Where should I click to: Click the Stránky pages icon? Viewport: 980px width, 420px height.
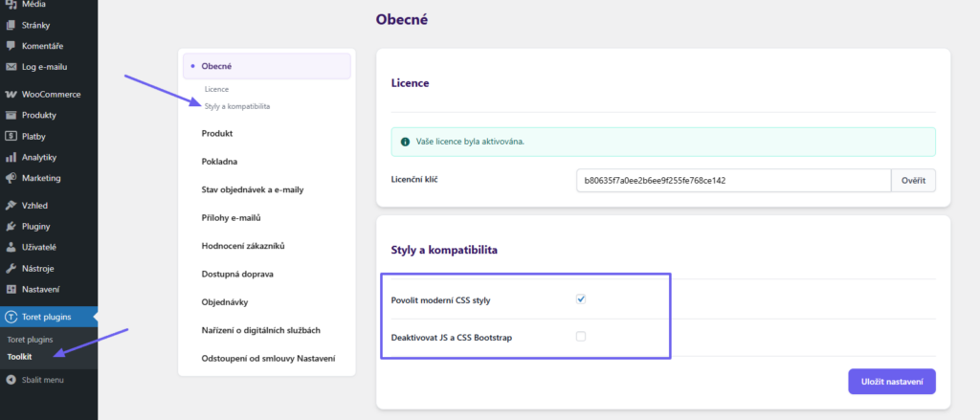pos(11,26)
